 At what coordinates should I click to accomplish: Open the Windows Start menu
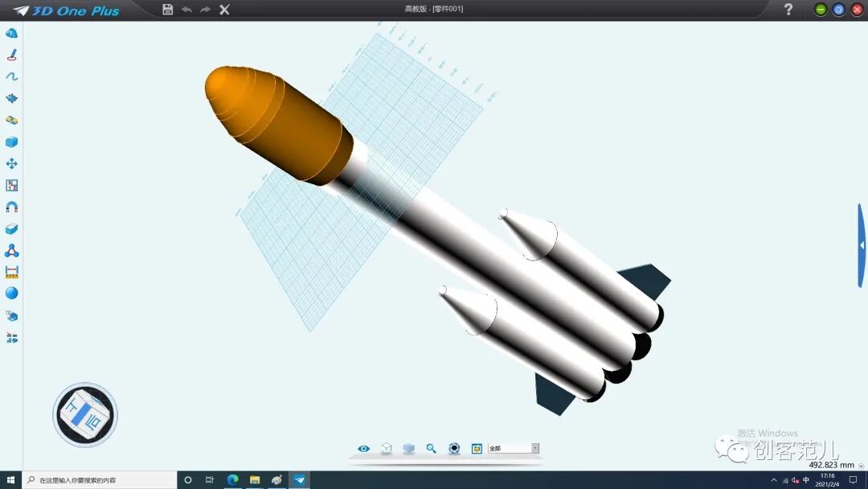point(10,480)
